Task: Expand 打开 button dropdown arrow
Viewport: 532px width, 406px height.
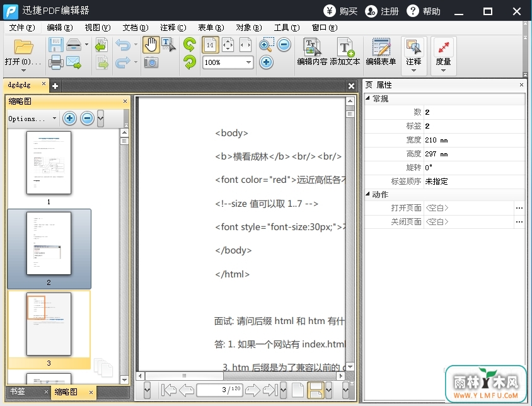Action: [23, 70]
